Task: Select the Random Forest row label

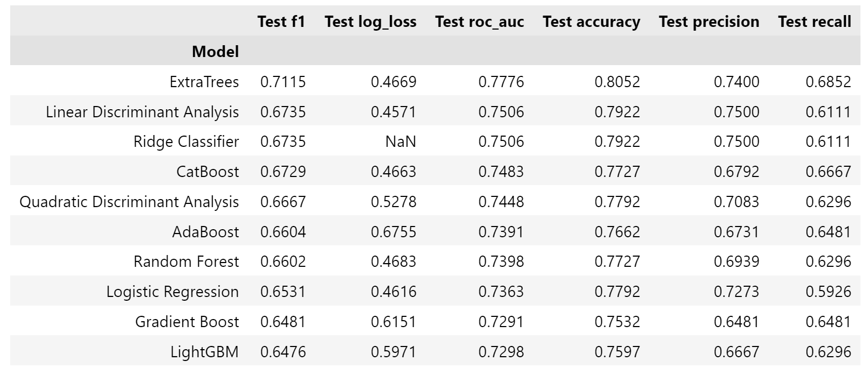Action: point(186,261)
